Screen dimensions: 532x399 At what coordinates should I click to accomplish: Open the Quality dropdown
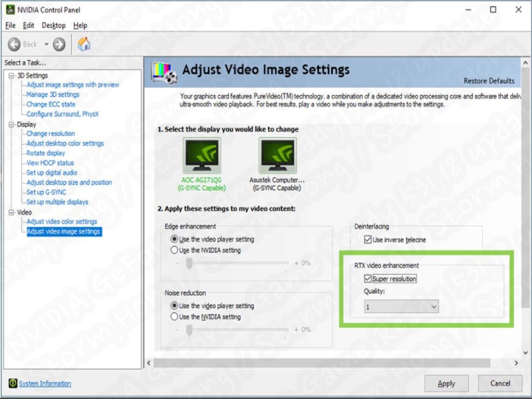pos(402,307)
